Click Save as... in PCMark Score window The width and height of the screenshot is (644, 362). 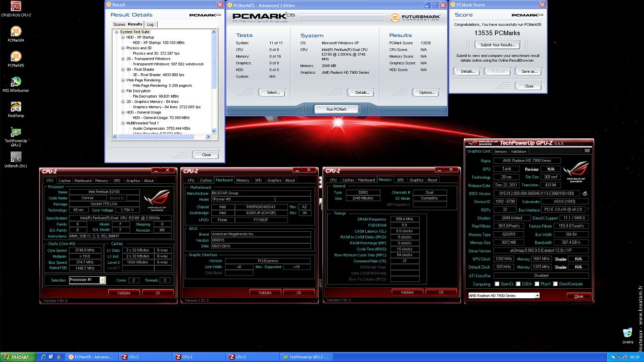pos(529,71)
